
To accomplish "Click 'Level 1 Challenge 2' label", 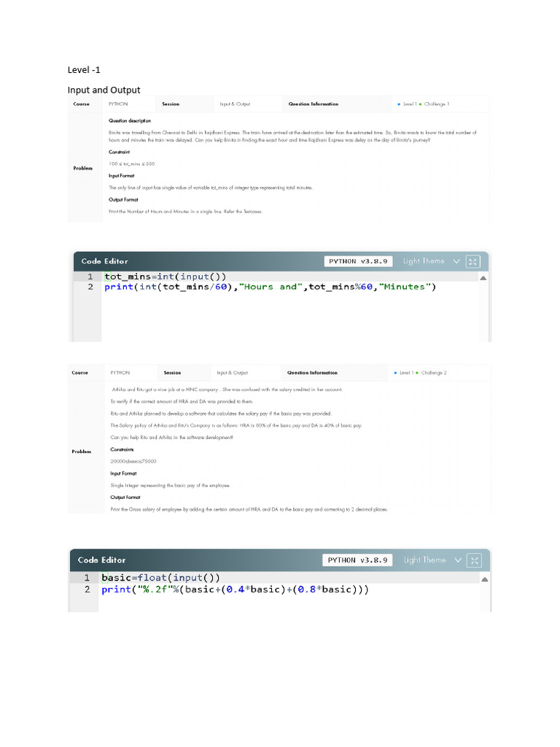I will point(421,373).
